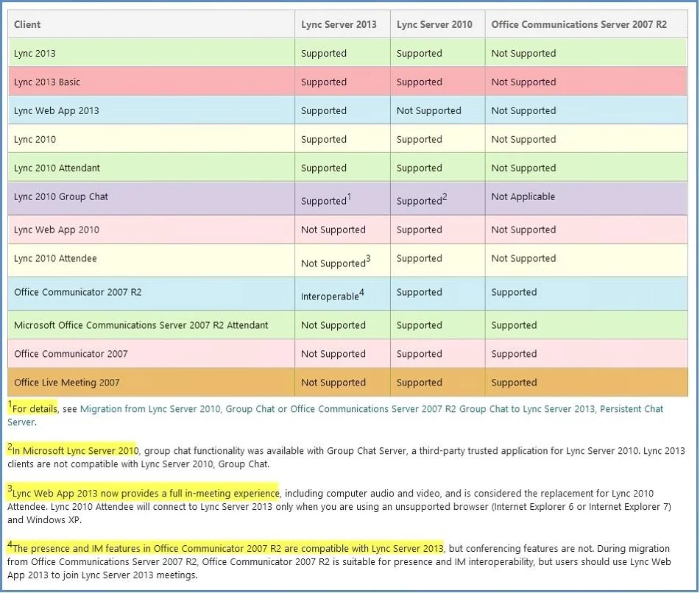The image size is (700, 593).
Task: Click 'Not Supported' Lync Server 2013 cell for Office Communicator 2007
Action: [342, 353]
